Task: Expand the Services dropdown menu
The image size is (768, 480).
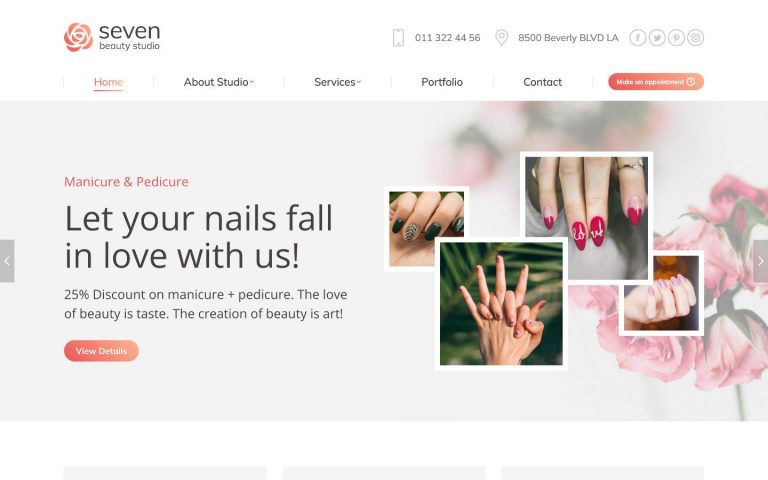Action: 337,82
